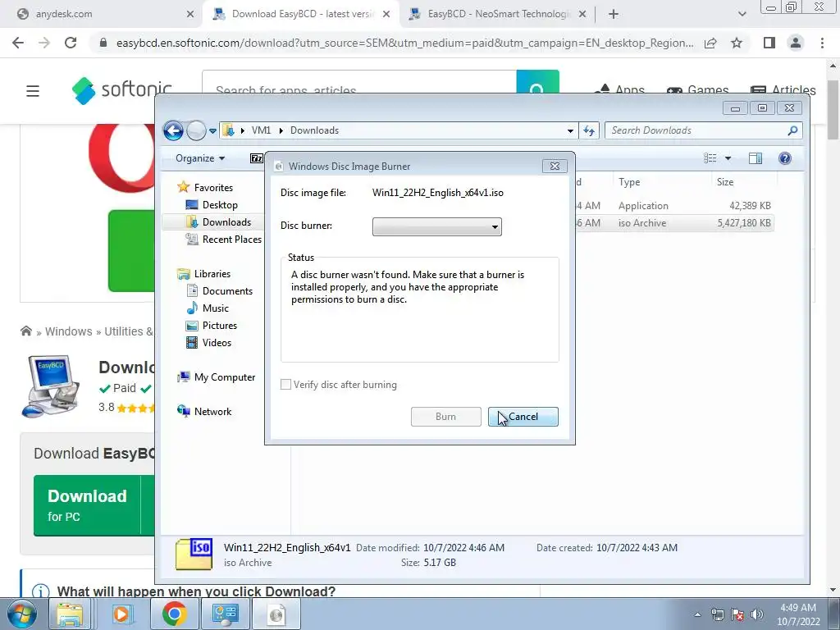Show hidden system tray icons
Screen dimensions: 840x630
(697, 614)
